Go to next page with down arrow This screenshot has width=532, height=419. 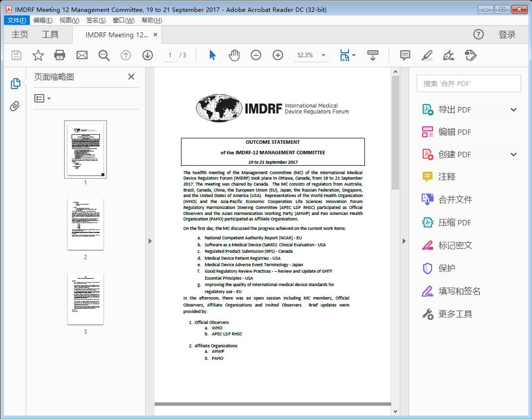[x=148, y=55]
